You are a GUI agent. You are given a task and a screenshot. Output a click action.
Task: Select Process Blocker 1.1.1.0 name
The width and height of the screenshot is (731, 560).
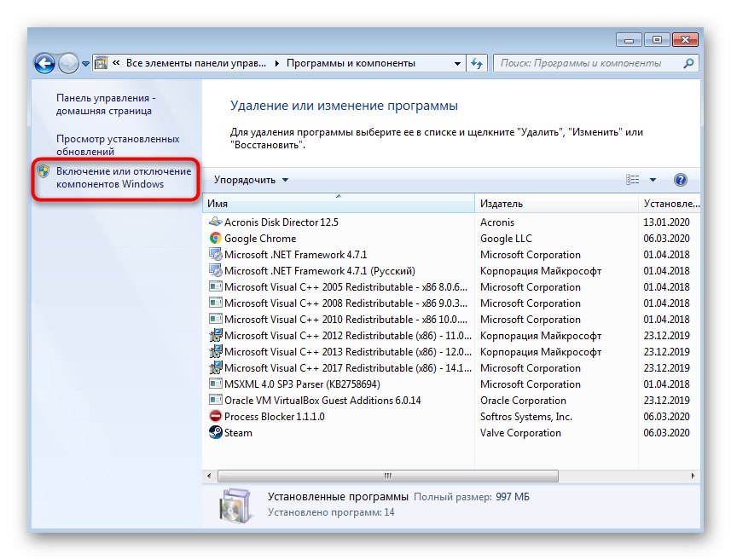point(275,417)
